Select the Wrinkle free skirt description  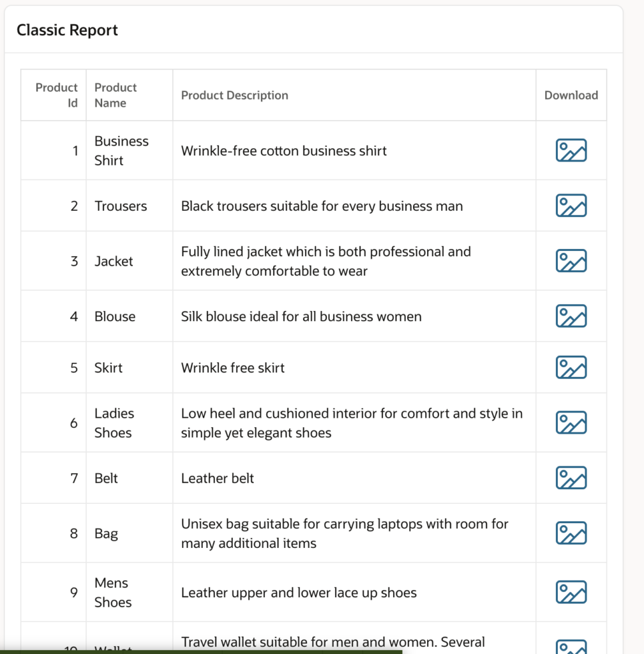point(233,368)
